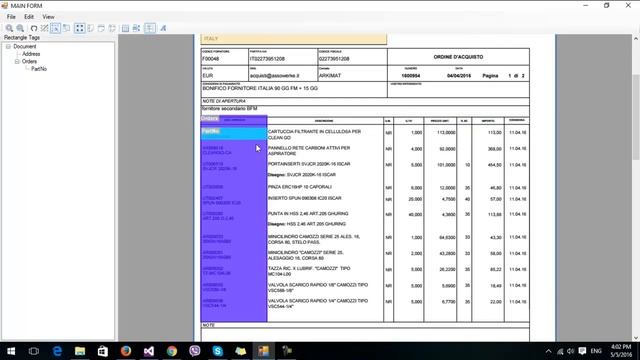Click the yellow ITALY address box
This screenshot has height=360, width=640.
[294, 39]
